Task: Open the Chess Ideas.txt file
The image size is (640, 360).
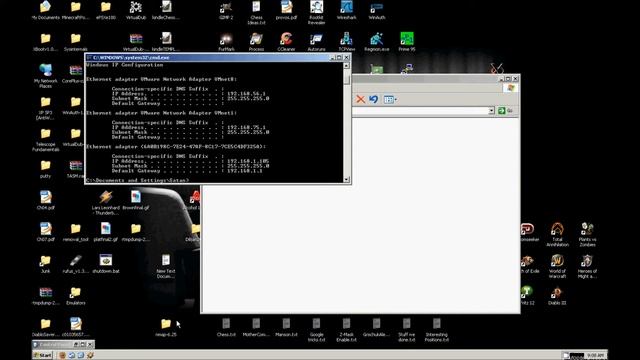Action: pyautogui.click(x=256, y=13)
